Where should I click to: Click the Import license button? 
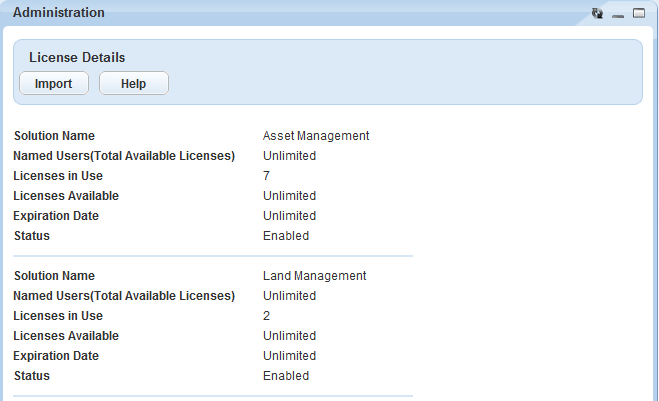point(54,84)
